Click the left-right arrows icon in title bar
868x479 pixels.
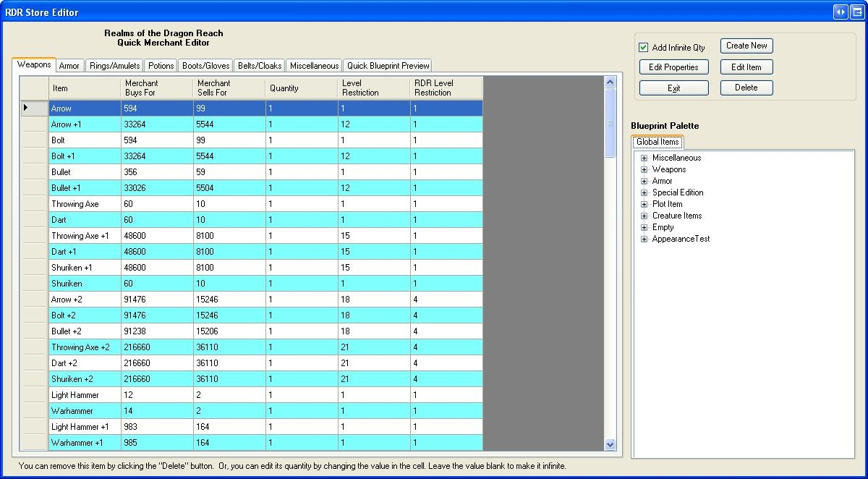[x=840, y=12]
